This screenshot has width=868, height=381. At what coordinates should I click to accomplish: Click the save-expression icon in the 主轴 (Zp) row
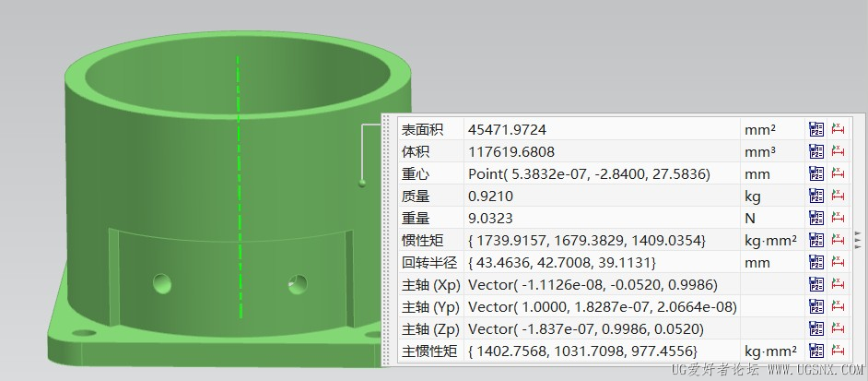[x=816, y=328]
